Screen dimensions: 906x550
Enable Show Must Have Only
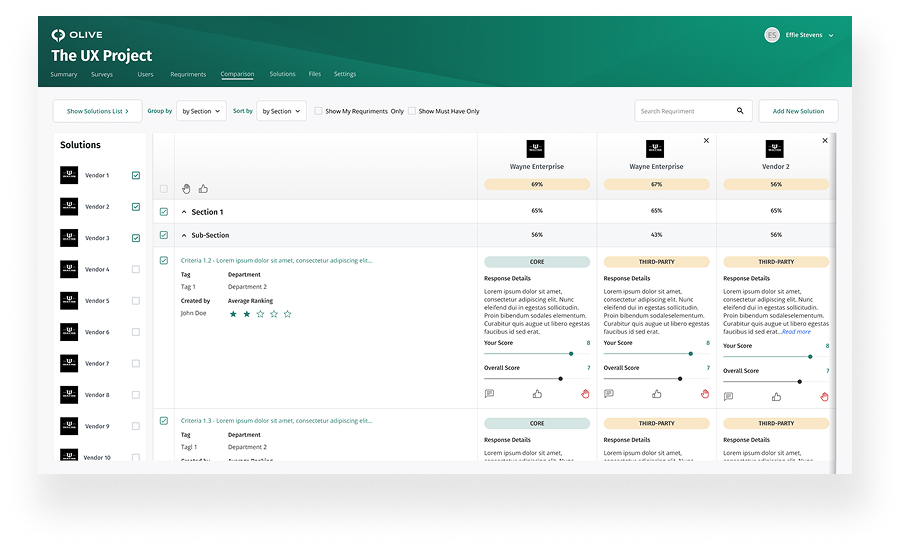click(411, 111)
